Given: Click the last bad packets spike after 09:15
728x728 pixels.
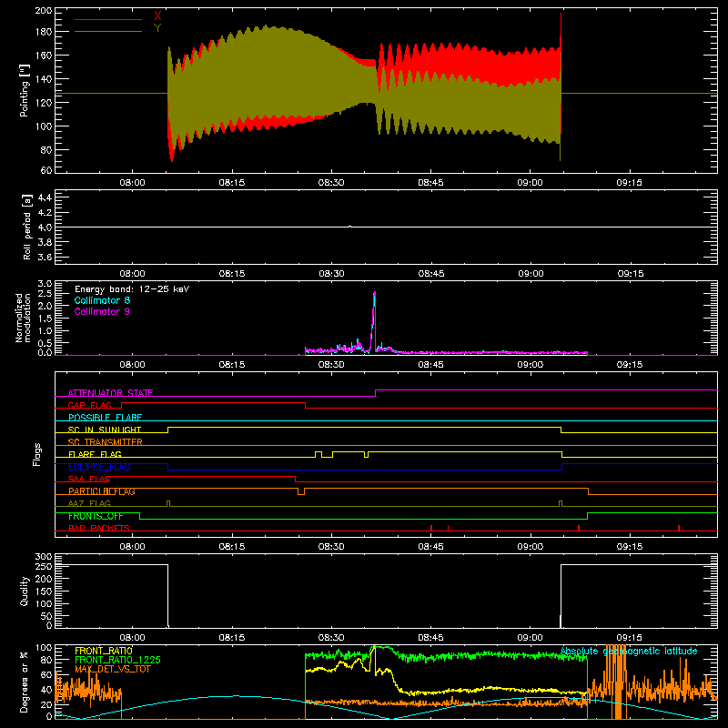Looking at the screenshot, I should [x=679, y=528].
